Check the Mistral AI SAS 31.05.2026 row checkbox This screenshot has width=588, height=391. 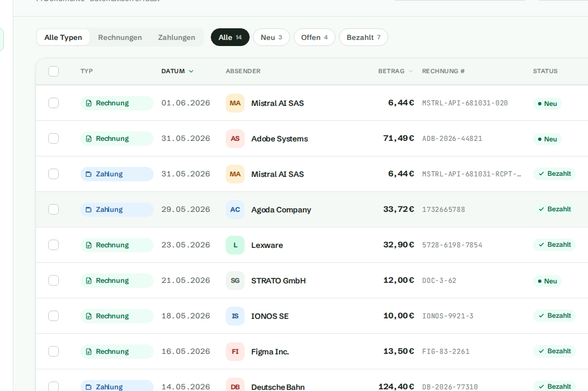pos(54,174)
